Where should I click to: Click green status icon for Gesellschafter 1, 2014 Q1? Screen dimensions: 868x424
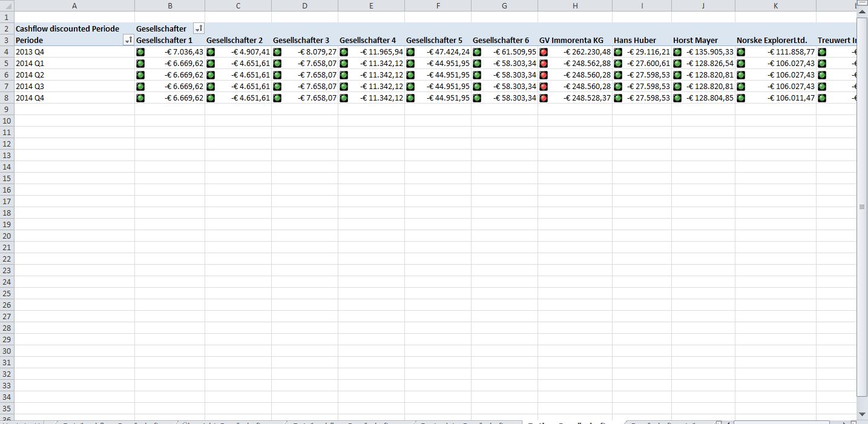(x=141, y=64)
